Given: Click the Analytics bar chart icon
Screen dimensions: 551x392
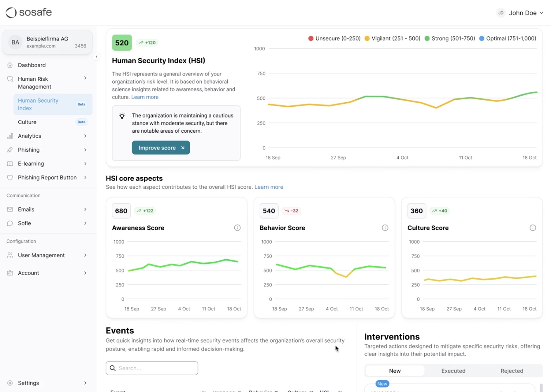Looking at the screenshot, I should coord(10,136).
